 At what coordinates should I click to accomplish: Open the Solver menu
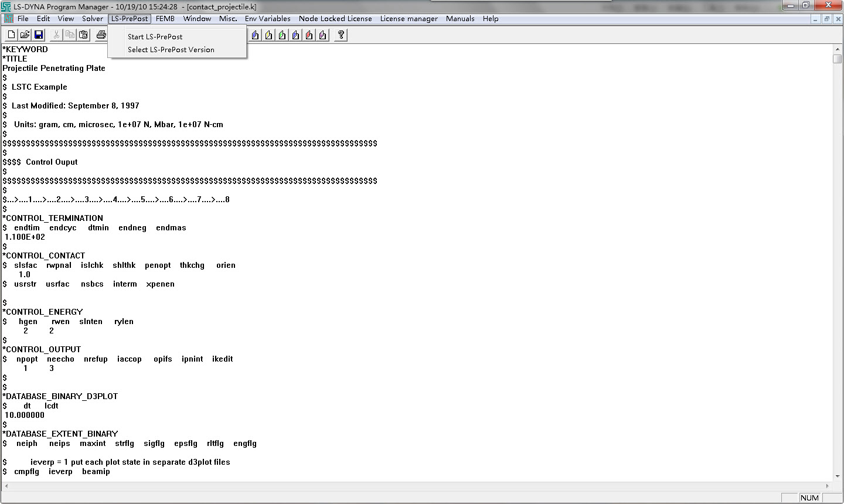pos(92,19)
